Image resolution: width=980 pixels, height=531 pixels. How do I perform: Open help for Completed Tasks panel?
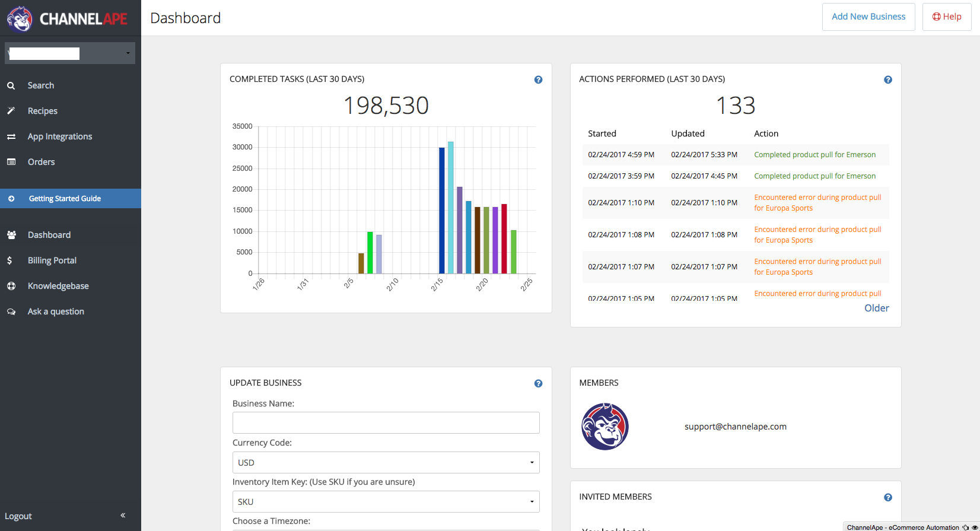pyautogui.click(x=538, y=80)
